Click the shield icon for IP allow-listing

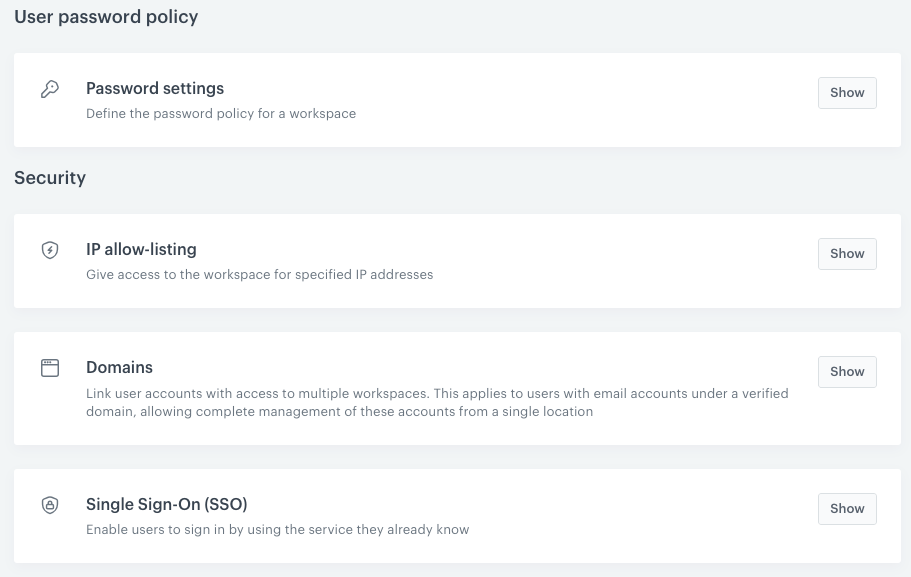pos(50,250)
